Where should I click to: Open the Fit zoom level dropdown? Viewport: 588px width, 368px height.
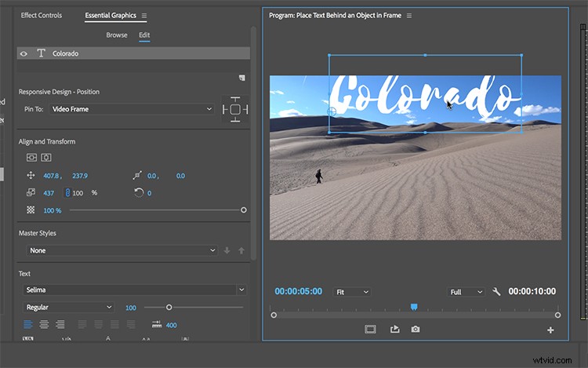[x=352, y=292]
